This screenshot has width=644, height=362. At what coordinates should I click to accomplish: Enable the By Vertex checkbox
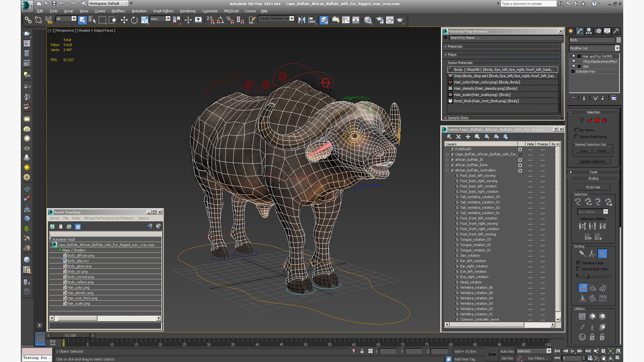pyautogui.click(x=577, y=130)
